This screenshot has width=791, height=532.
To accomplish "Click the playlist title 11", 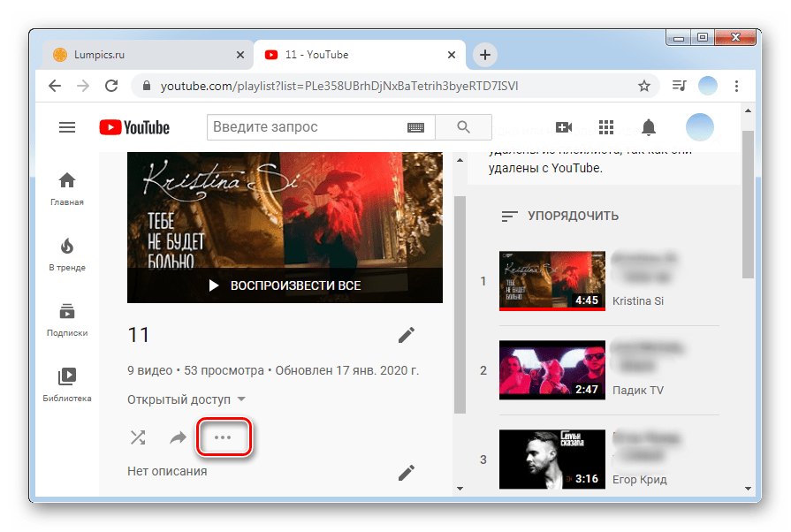I will pyautogui.click(x=138, y=335).
